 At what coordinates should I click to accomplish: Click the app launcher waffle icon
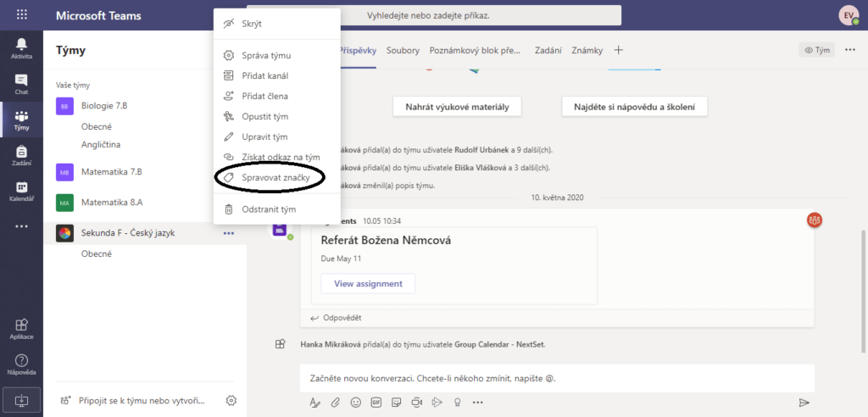pyautogui.click(x=21, y=15)
